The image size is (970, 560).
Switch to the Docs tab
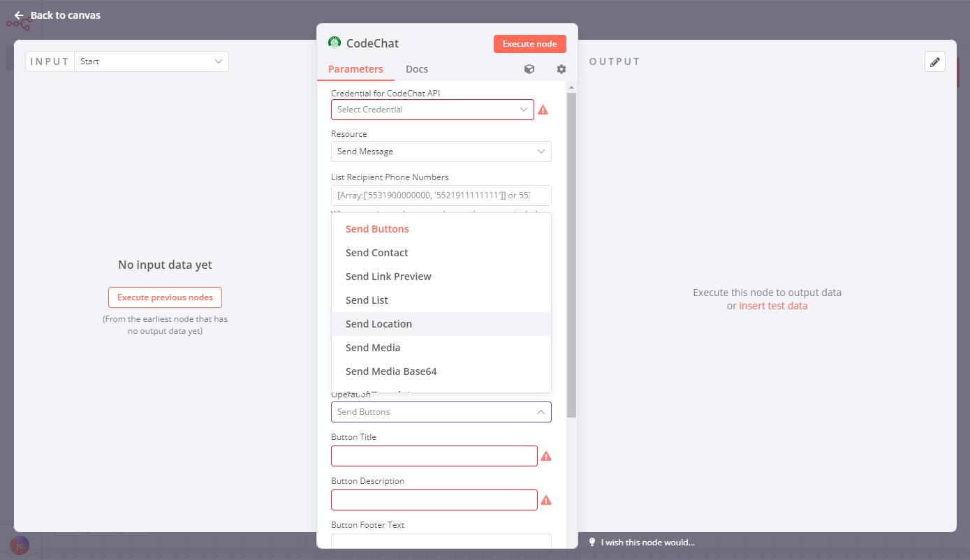tap(417, 69)
